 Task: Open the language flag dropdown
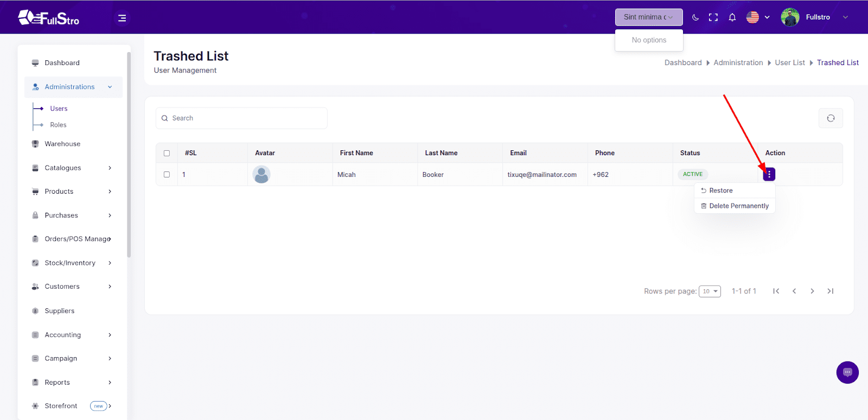coord(758,17)
